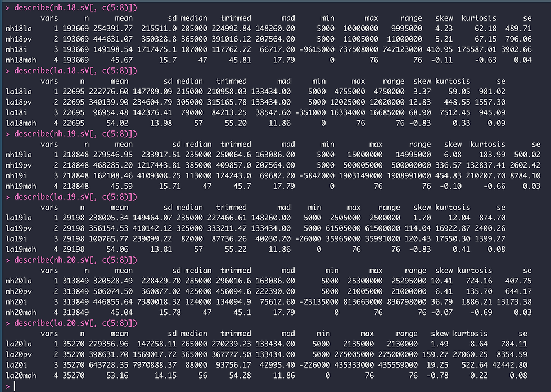Select row name nh19i
The height and width of the screenshot is (392, 551).
pos(16,176)
